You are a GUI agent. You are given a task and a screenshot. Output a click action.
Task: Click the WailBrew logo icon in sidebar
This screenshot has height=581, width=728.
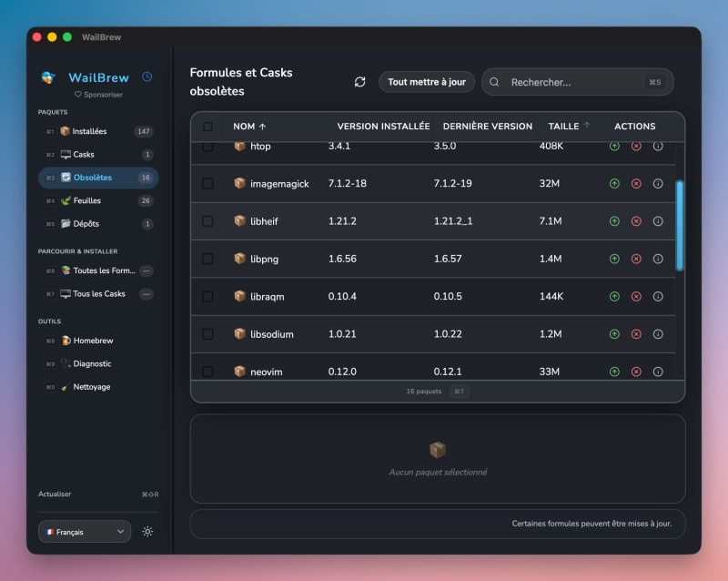pyautogui.click(x=48, y=77)
